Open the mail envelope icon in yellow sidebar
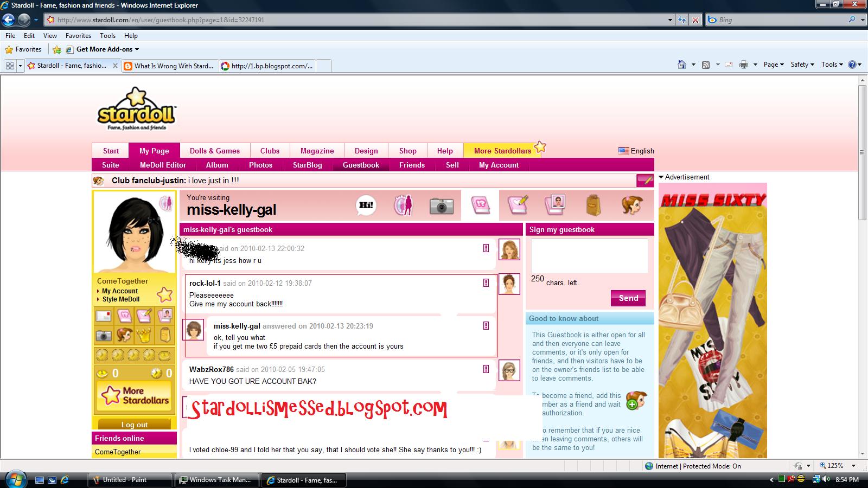 pos(103,316)
